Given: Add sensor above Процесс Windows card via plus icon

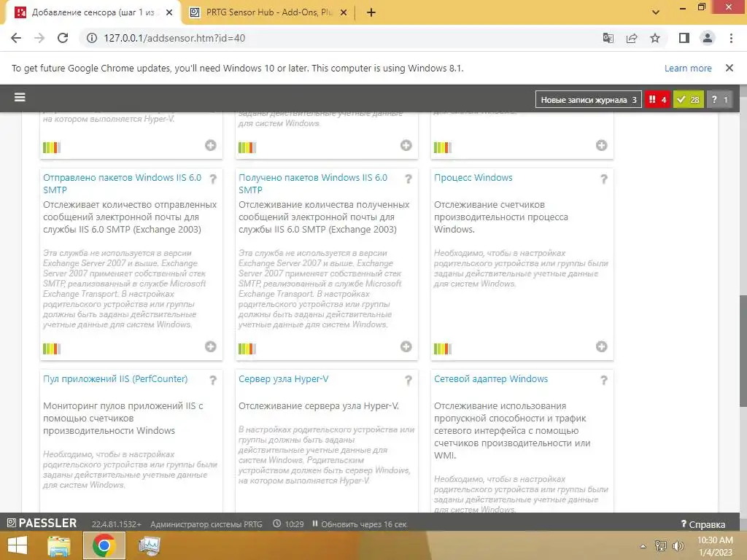Looking at the screenshot, I should pos(601,145).
